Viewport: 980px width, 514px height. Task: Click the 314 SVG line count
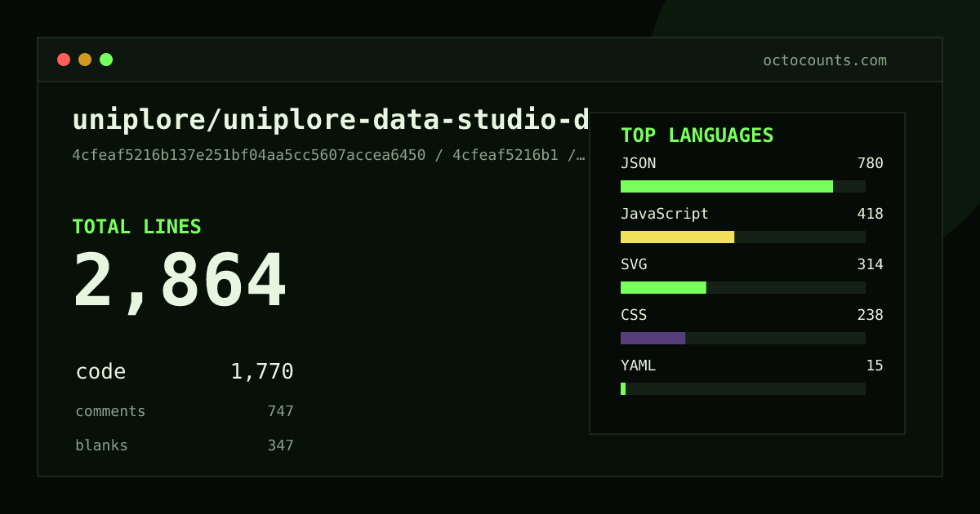tap(870, 264)
